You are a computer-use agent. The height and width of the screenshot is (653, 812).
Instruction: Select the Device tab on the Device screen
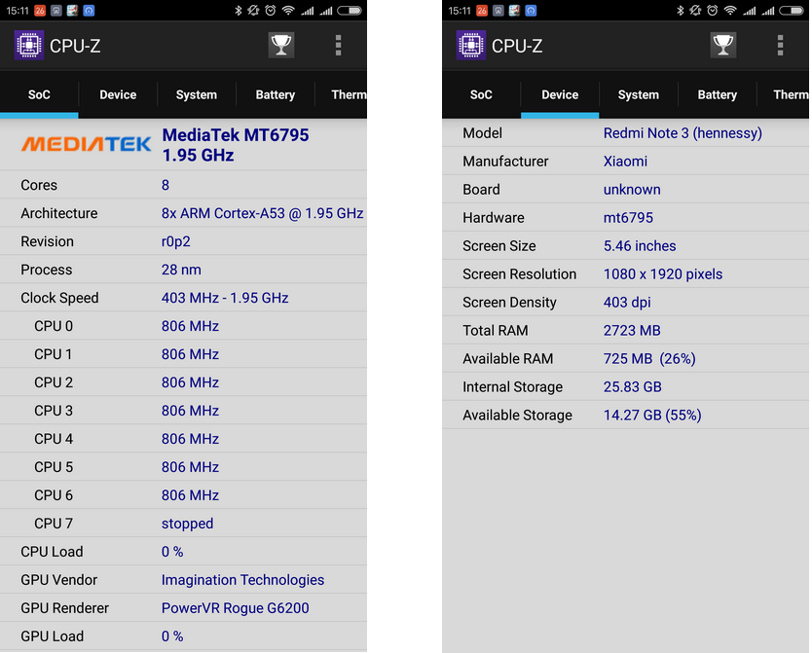tap(561, 94)
